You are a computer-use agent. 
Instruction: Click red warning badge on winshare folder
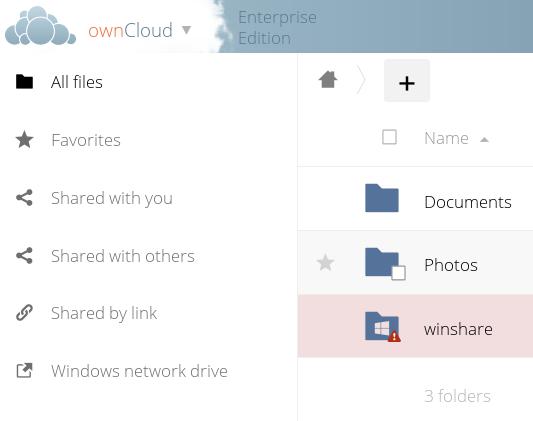394,336
